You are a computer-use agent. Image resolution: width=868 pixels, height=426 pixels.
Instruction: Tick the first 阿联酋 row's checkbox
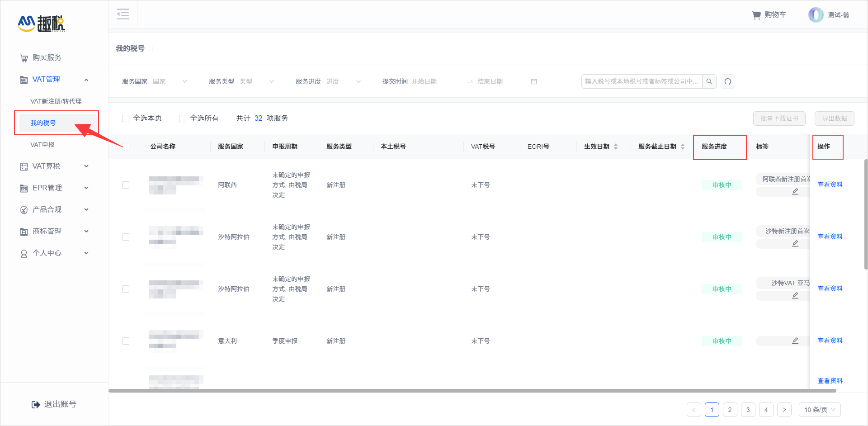[126, 185]
